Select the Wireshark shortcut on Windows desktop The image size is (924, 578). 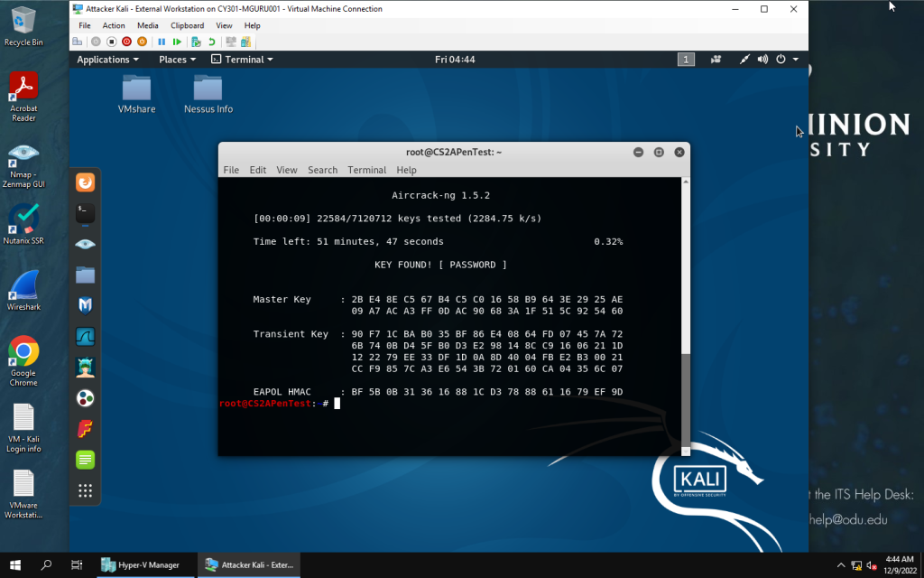click(23, 290)
